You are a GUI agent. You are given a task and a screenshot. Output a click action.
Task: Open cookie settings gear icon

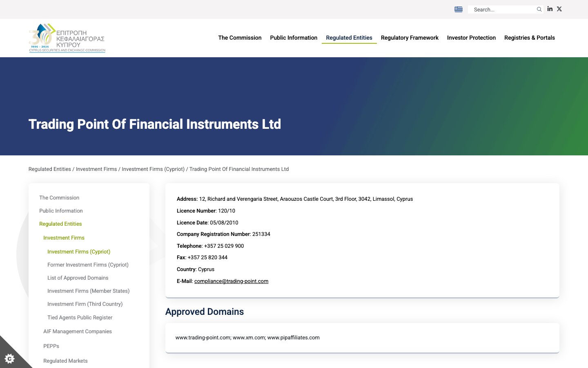coord(9,359)
